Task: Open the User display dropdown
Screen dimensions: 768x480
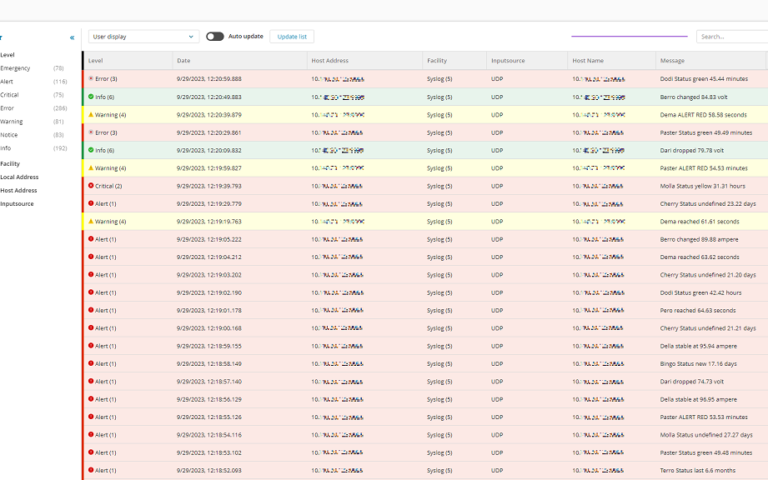Action: 143,36
